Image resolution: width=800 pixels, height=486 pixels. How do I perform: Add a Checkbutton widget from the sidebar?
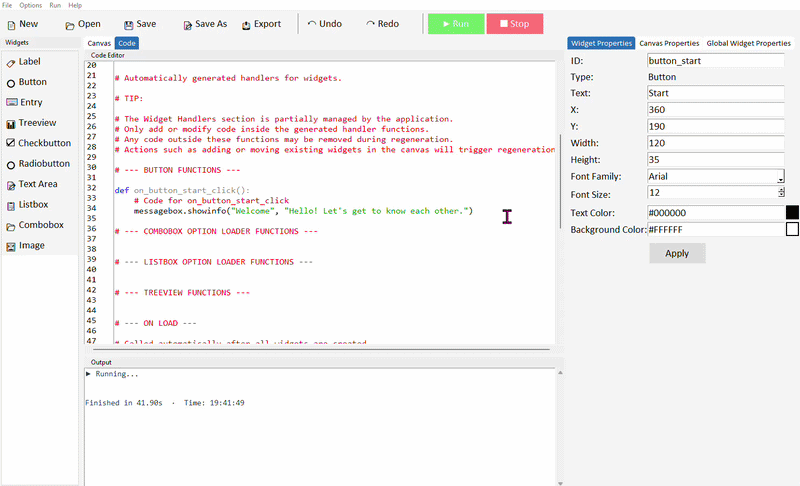pyautogui.click(x=11, y=143)
